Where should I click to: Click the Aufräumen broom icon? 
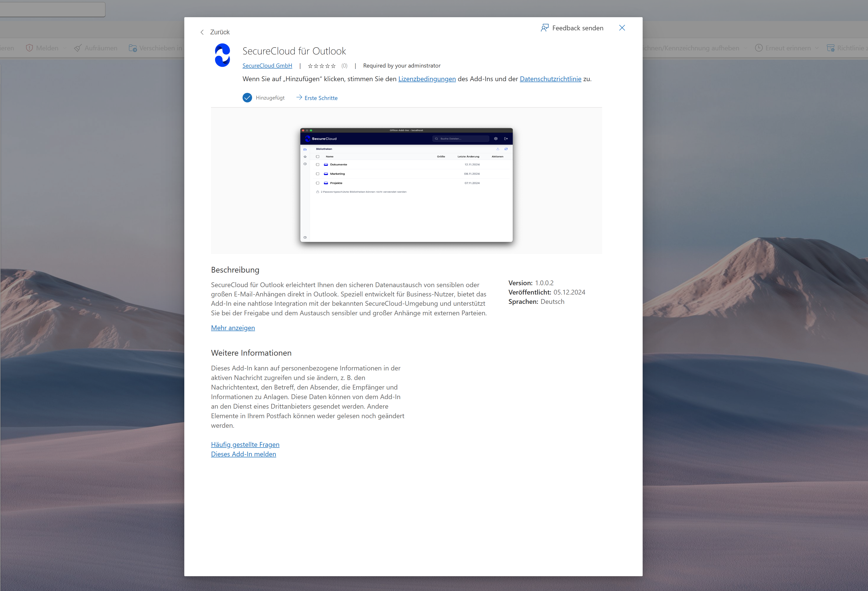click(x=78, y=48)
